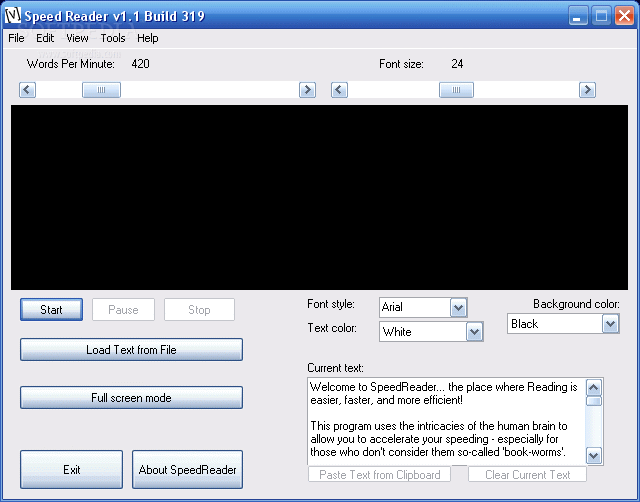Screen dimensions: 640x502
Task: Click the Font style label
Action: pos(331,304)
